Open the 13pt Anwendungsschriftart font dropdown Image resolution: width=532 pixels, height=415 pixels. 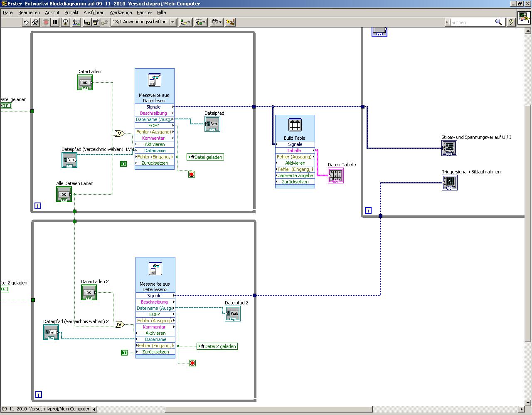pyautogui.click(x=144, y=22)
